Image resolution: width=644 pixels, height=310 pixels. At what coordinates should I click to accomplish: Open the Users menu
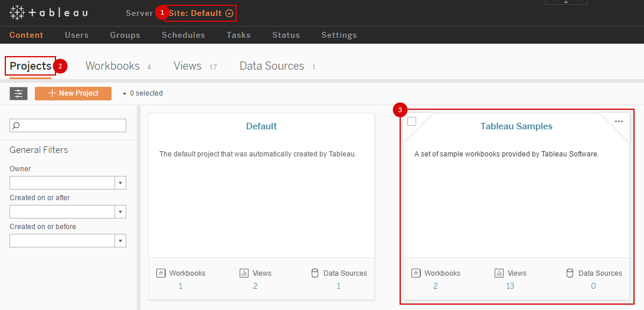point(77,35)
